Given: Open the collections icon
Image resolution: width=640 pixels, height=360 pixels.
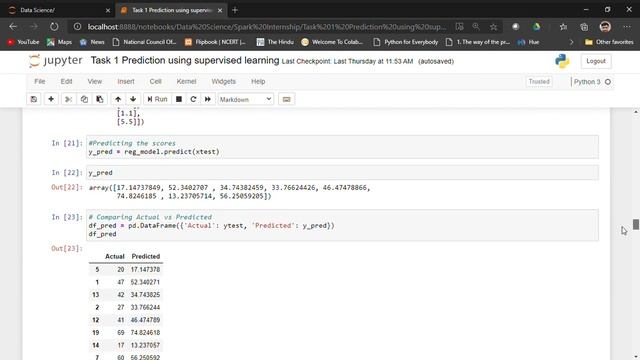Looking at the screenshot, I should click(584, 27).
